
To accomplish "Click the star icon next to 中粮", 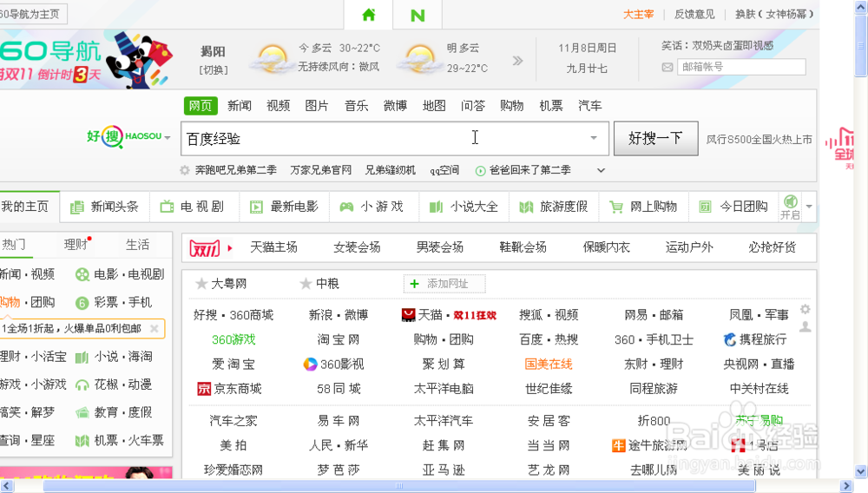I will pos(306,285).
